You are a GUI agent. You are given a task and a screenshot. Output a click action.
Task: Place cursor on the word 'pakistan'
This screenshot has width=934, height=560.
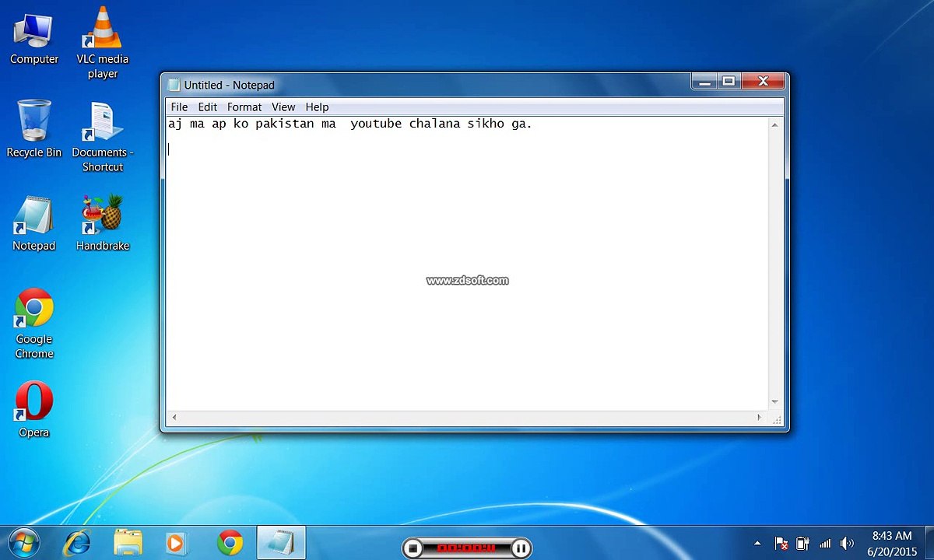(x=284, y=124)
